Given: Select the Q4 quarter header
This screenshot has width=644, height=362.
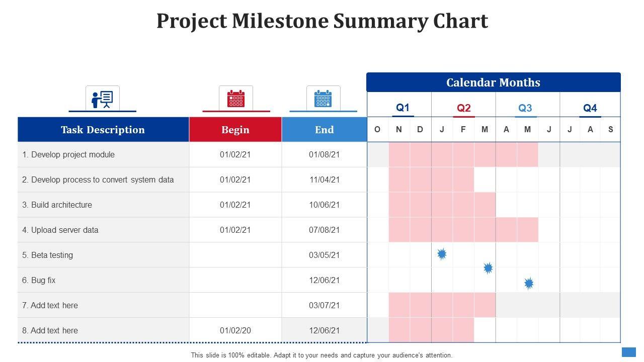Looking at the screenshot, I should tap(590, 108).
